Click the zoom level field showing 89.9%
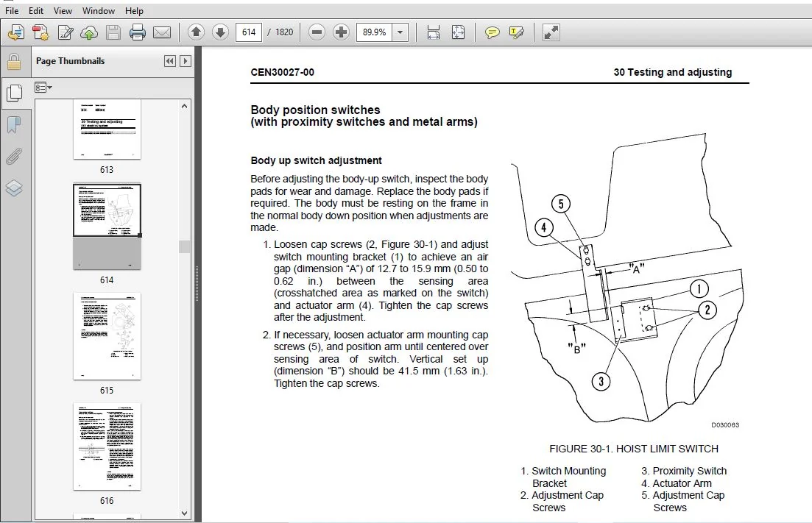This screenshot has width=812, height=523. click(x=375, y=32)
